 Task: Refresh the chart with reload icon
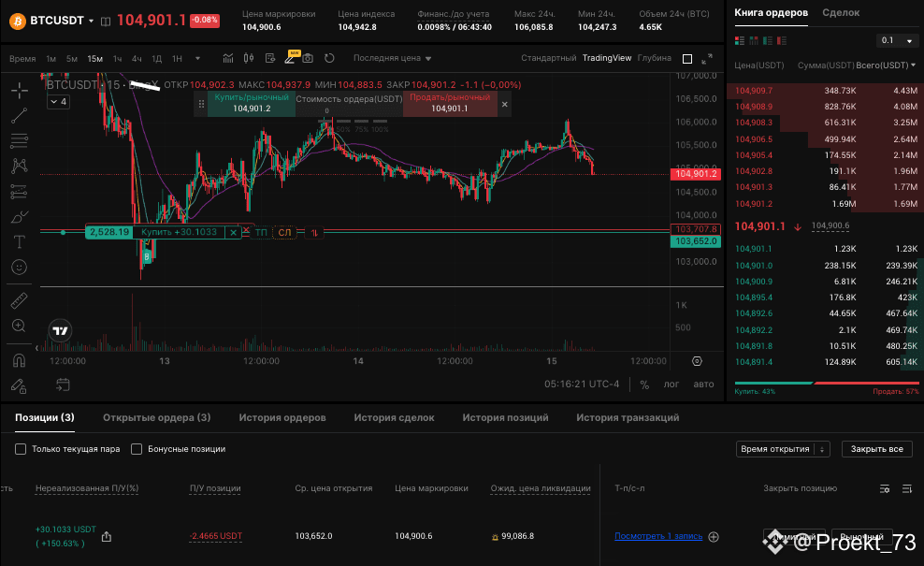coord(329,58)
